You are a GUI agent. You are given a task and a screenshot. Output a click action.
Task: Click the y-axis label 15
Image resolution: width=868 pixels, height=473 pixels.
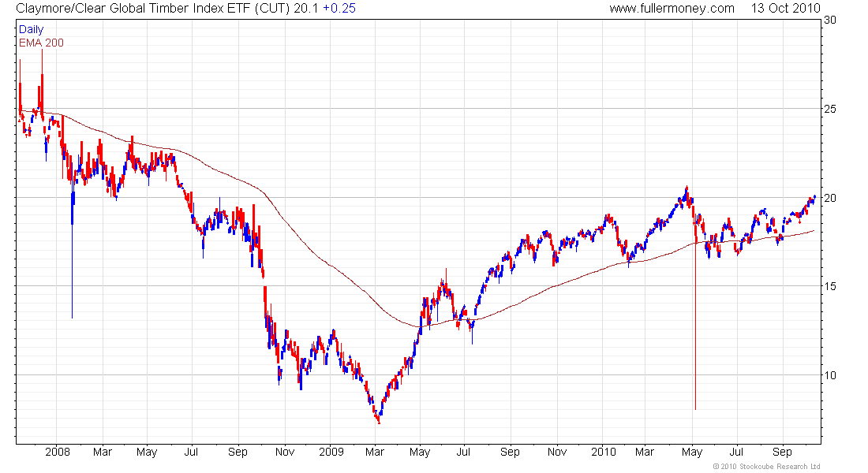830,287
